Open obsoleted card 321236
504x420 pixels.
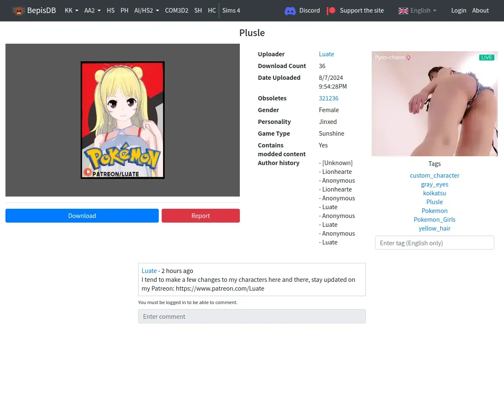328,98
